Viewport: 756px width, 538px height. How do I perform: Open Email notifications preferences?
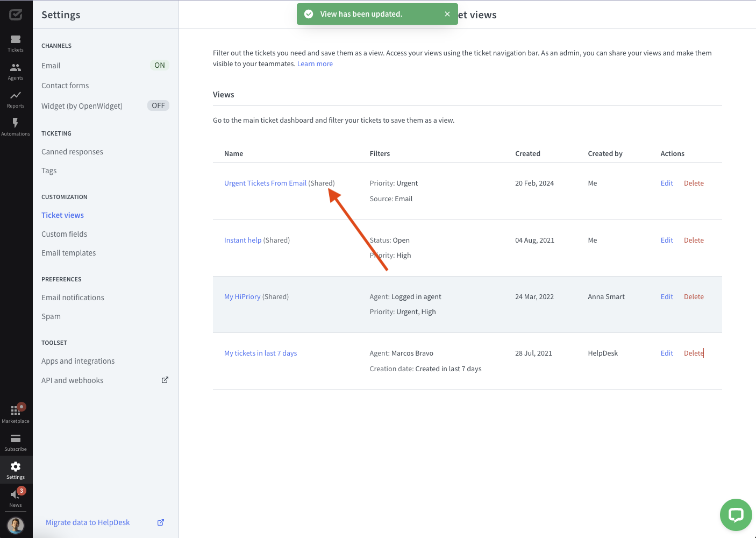[x=73, y=298]
